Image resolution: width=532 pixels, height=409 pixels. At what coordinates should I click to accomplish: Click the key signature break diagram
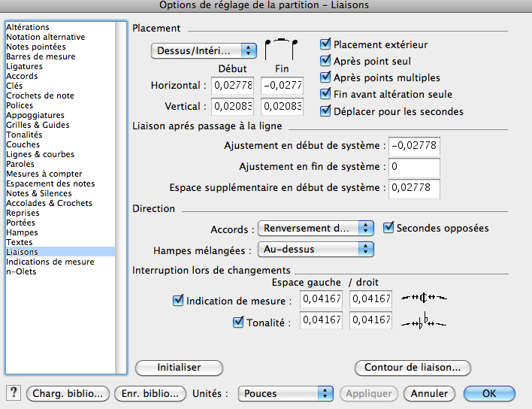coord(424,322)
